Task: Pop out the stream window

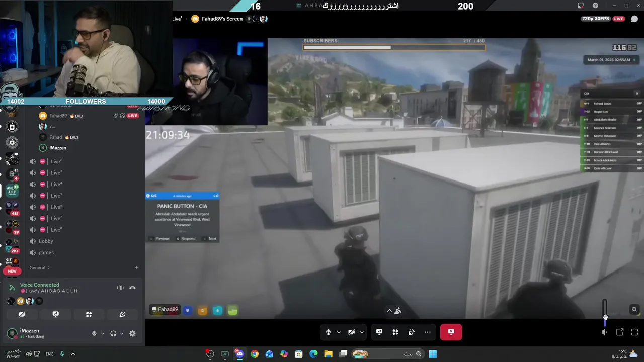Action: [x=620, y=332]
